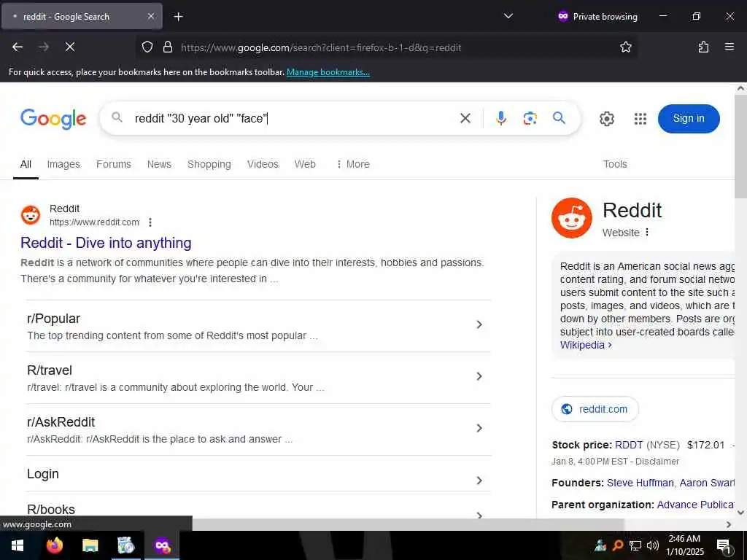Open search Tools
Screen dimensions: 747x560
pyautogui.click(x=615, y=164)
